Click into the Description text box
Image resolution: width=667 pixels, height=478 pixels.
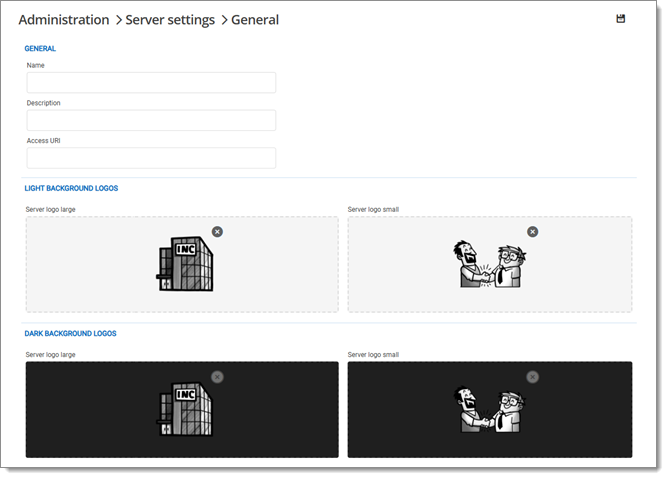[x=151, y=120]
